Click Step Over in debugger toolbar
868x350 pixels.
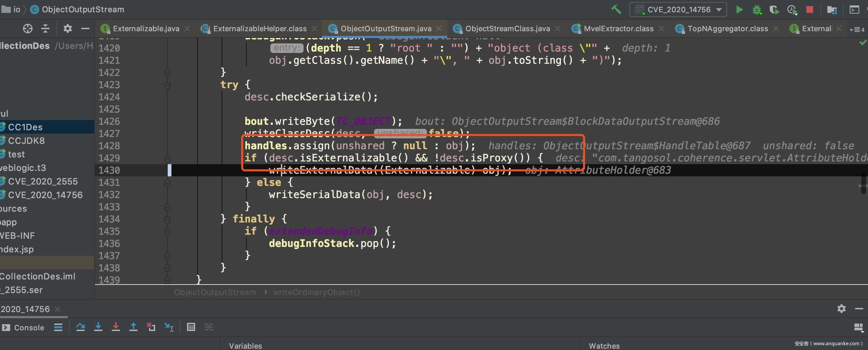[x=81, y=327]
